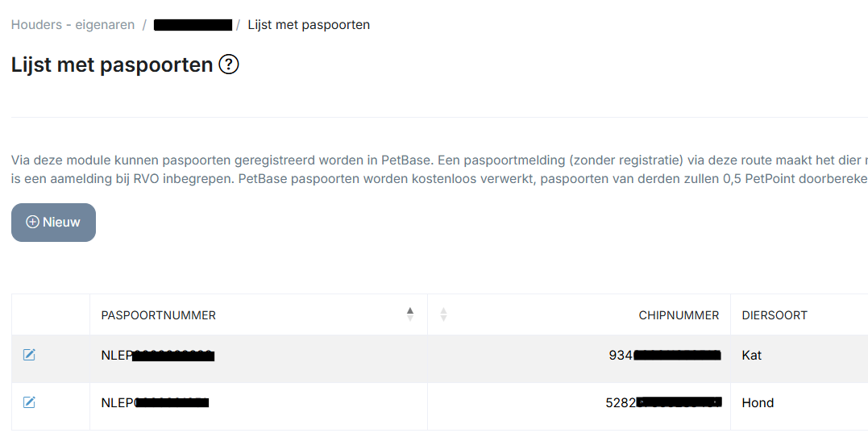Viewport: 868px width, 433px height.
Task: Select the Kat species cell
Action: (752, 355)
